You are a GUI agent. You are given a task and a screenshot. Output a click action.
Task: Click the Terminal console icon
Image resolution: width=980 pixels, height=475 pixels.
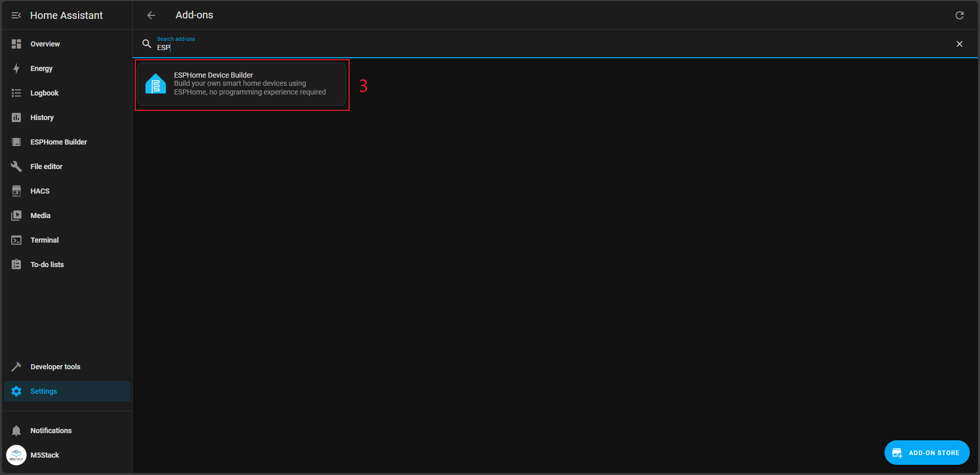(x=16, y=240)
